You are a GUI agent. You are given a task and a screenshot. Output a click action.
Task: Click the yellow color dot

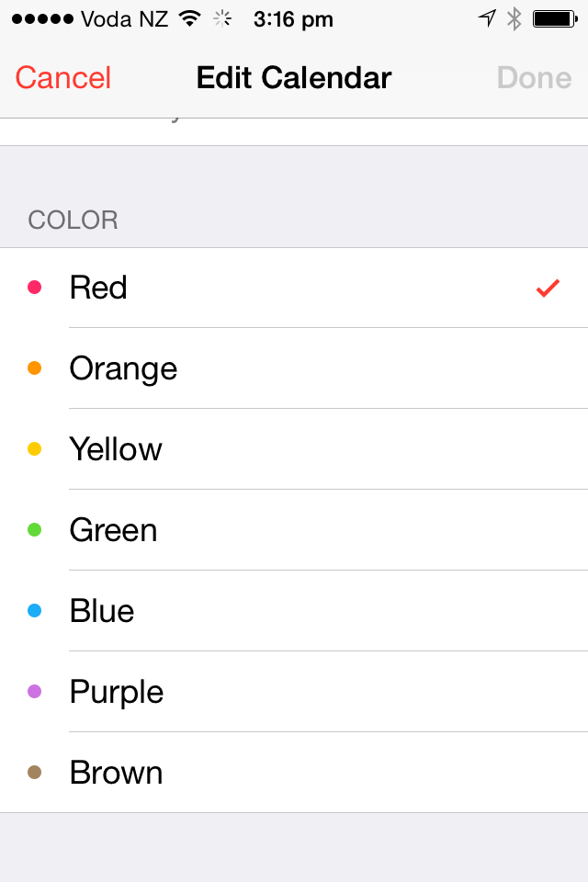pyautogui.click(x=35, y=449)
